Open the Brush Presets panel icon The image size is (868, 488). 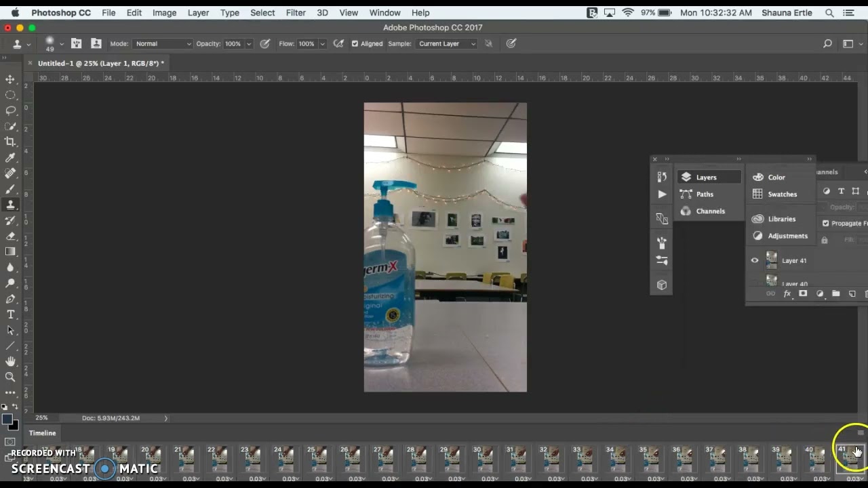point(662,260)
